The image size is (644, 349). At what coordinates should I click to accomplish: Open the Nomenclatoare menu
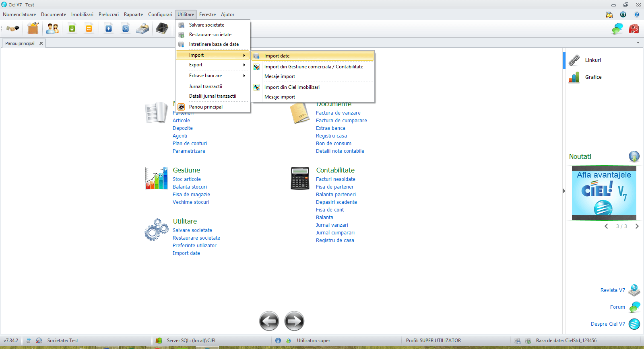19,14
